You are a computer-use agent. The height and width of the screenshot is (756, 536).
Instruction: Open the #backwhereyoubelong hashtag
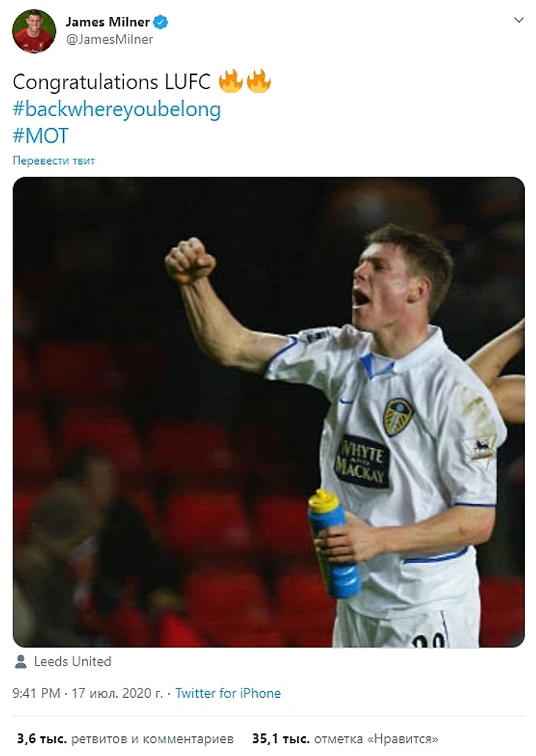pyautogui.click(x=117, y=109)
